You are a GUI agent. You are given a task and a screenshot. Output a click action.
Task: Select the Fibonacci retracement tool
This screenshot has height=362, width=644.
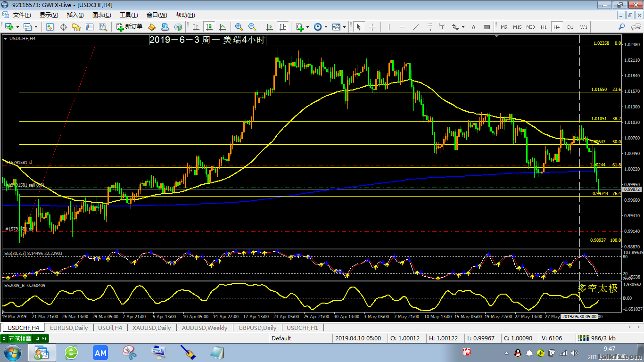pos(429,27)
